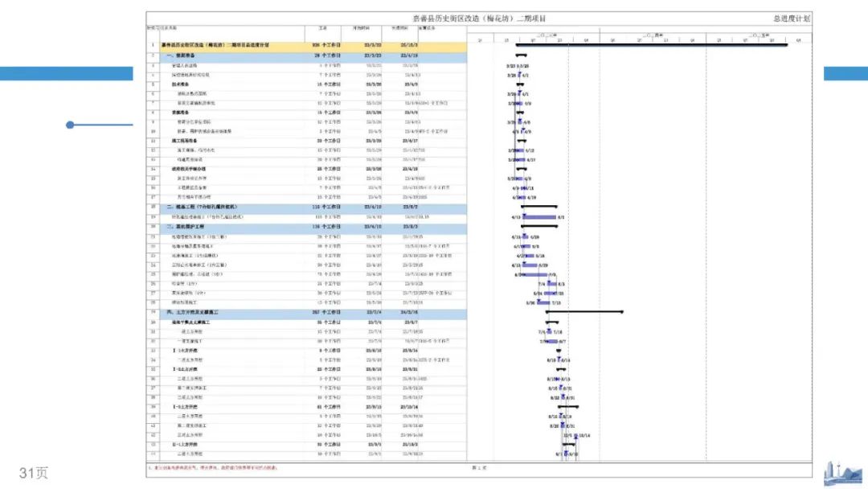Click the "10/14" date label in the Gantt chart
This screenshot has height=489, width=868.
584,436
